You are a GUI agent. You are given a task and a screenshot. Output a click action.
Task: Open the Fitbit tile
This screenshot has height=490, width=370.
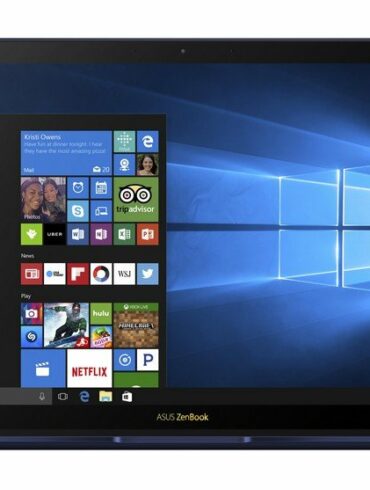124,141
